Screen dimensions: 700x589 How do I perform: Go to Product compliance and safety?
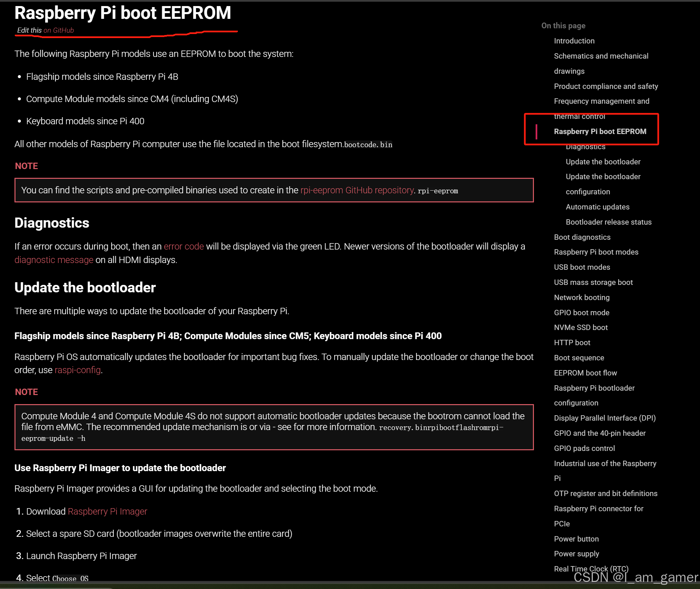point(606,86)
